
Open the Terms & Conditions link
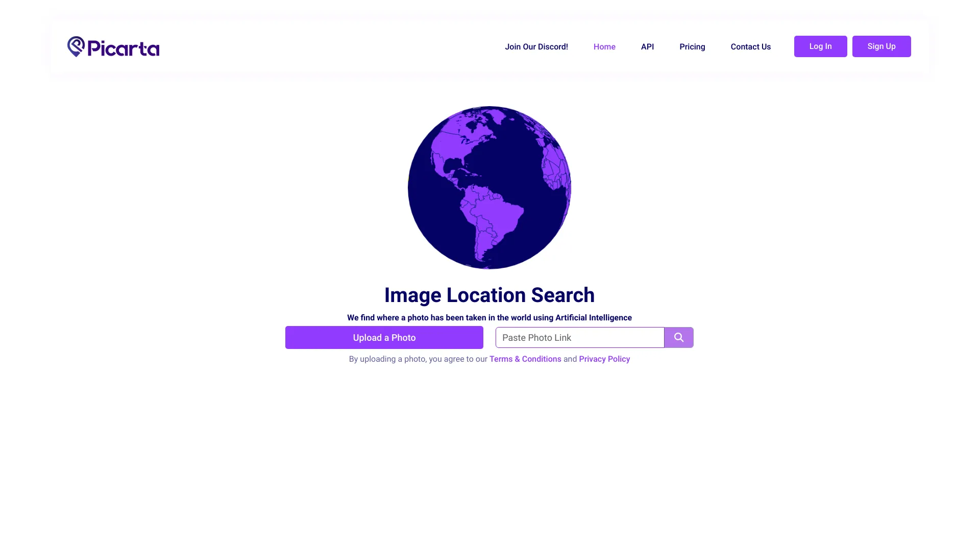coord(525,359)
